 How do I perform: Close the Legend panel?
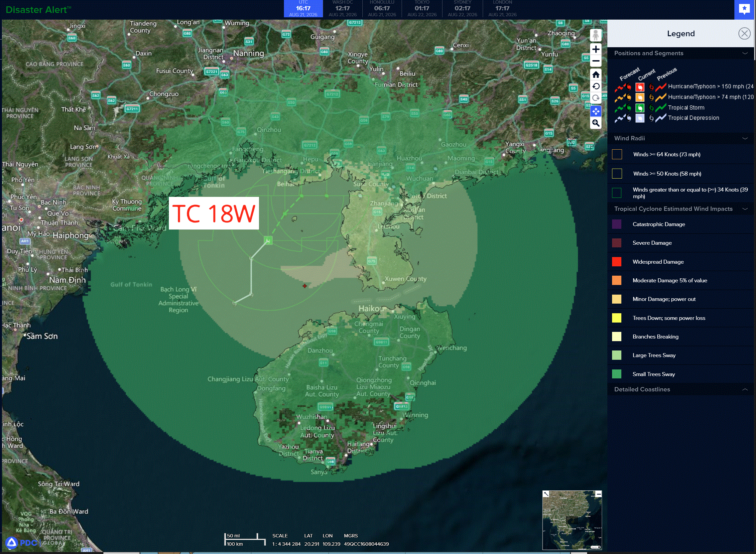point(744,34)
